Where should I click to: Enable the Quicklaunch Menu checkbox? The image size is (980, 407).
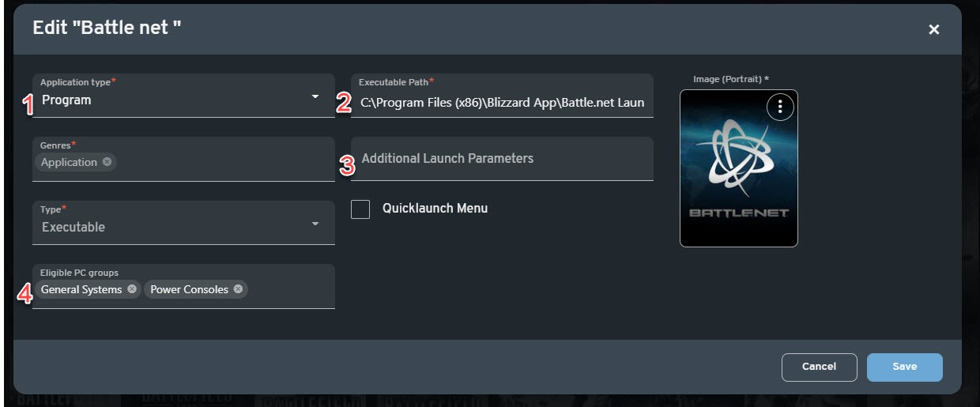[360, 209]
